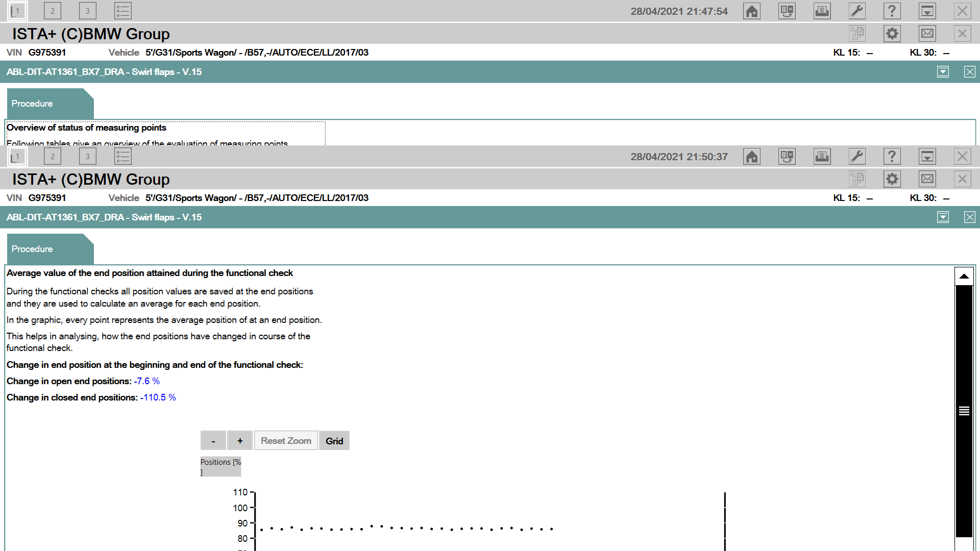This screenshot has height=551, width=980.
Task: Click the question mark help icon beside 21:47:54
Action: pos(892,11)
